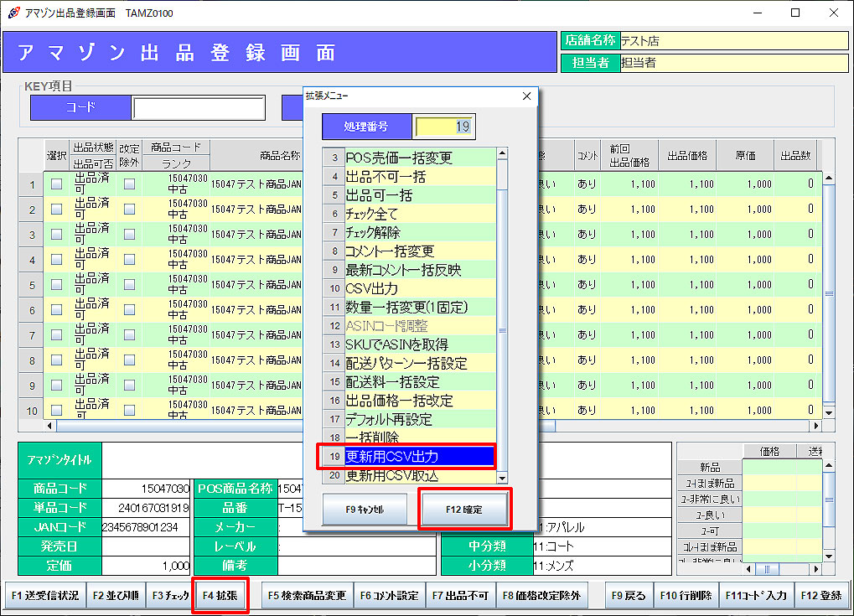Click the コード KEY input field
This screenshot has width=854, height=616.
(x=199, y=108)
